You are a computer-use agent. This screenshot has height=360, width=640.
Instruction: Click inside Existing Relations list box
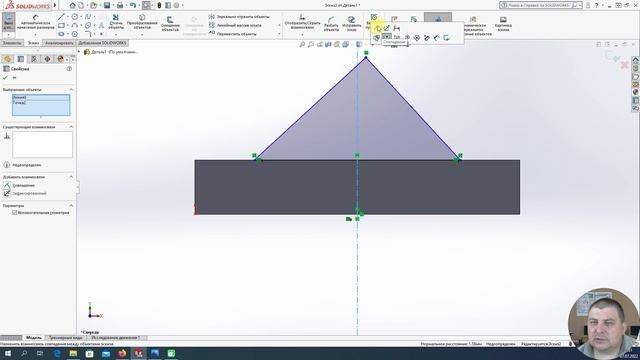click(x=42, y=144)
